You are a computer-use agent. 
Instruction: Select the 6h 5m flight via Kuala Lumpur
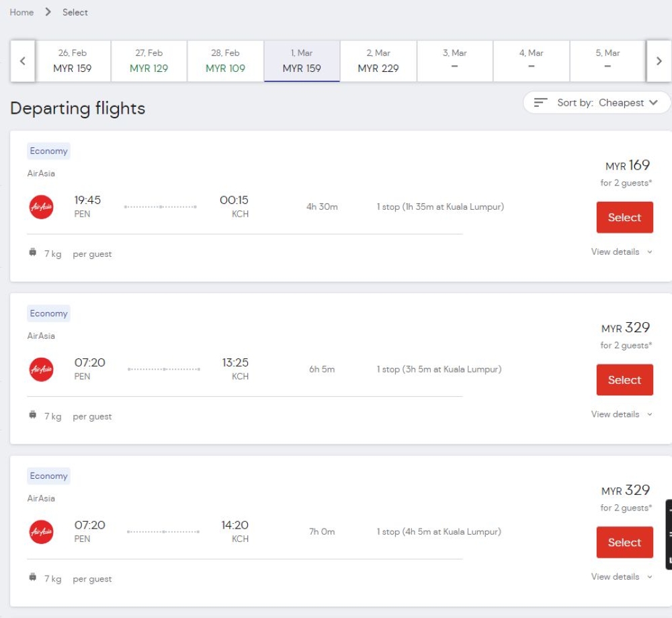tap(624, 380)
